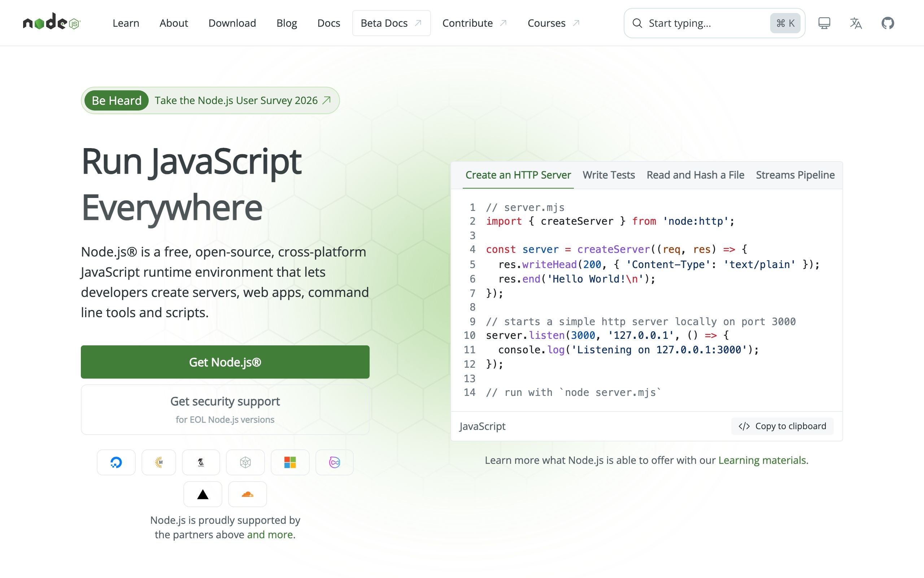The image size is (924, 578).
Task: Click Copy to clipboard button
Action: [x=782, y=426]
